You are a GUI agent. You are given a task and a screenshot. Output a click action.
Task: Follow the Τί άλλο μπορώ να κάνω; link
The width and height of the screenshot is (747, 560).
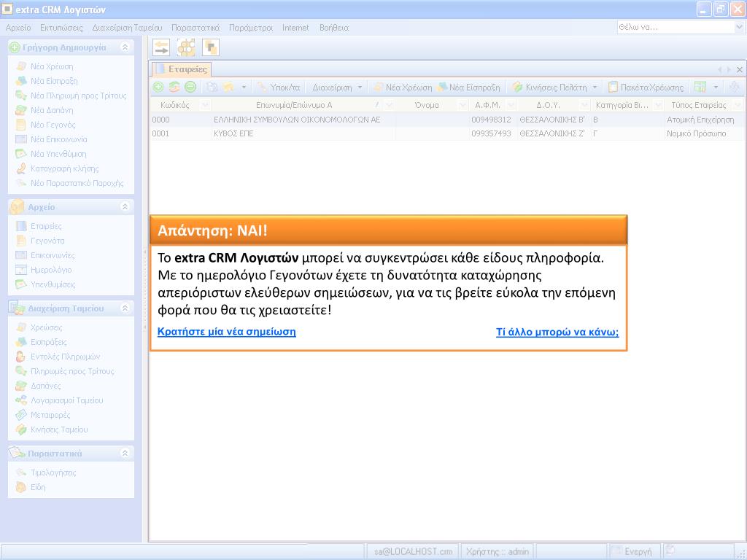pyautogui.click(x=557, y=332)
